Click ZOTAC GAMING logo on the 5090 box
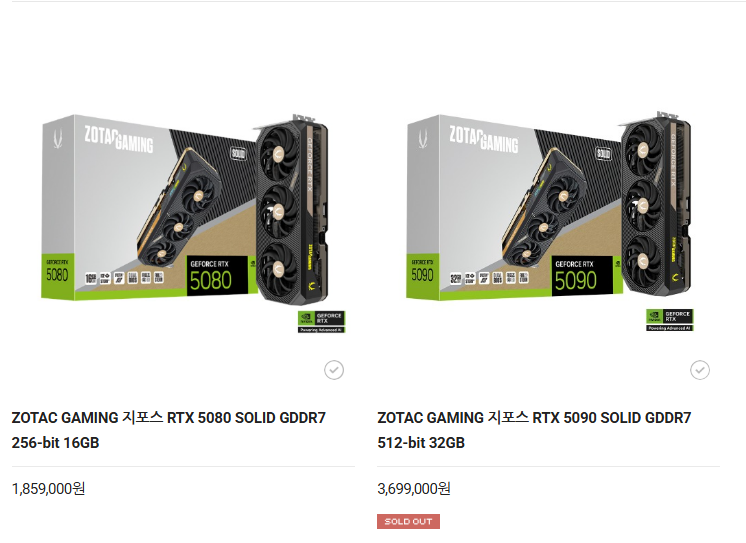 click(484, 139)
